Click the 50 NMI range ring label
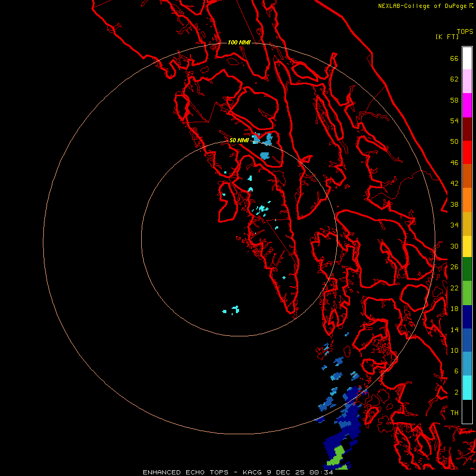The height and width of the screenshot is (476, 476). (239, 140)
